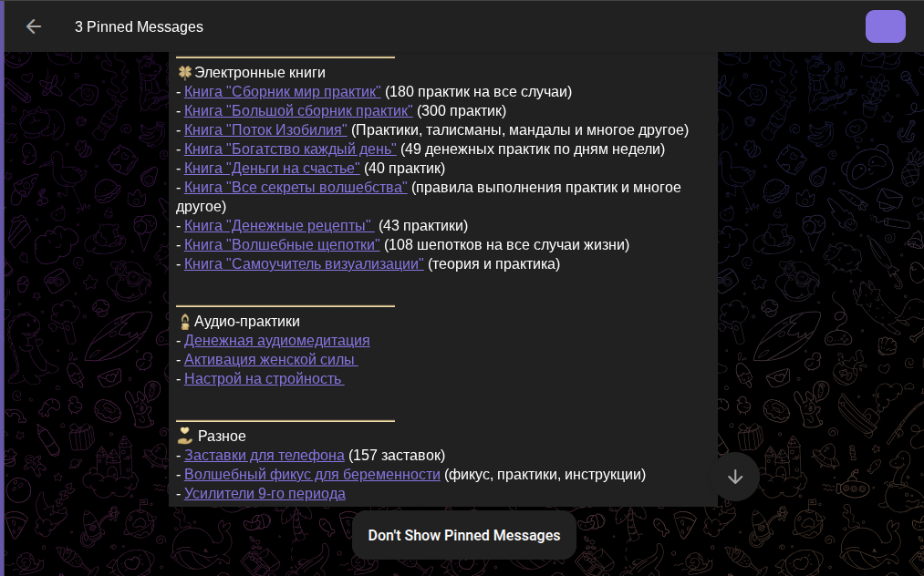Click the back arrow icon
The height and width of the screenshot is (576, 924).
point(34,26)
